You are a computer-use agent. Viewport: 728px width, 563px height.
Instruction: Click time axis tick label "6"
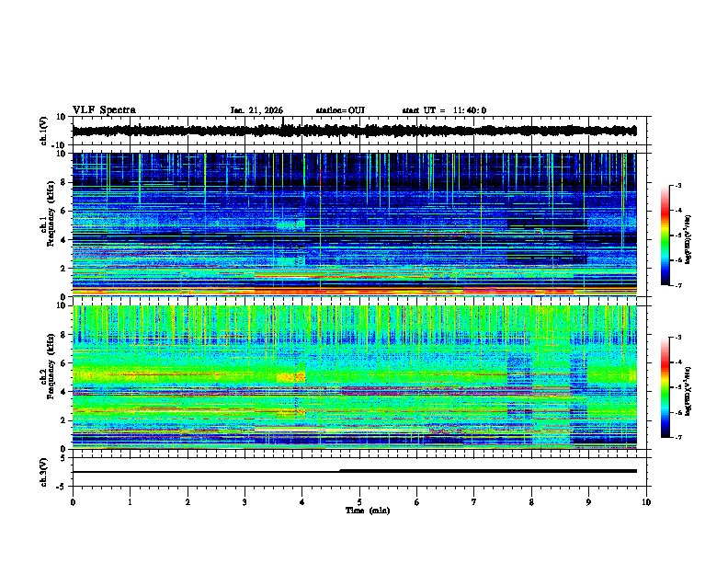417,502
